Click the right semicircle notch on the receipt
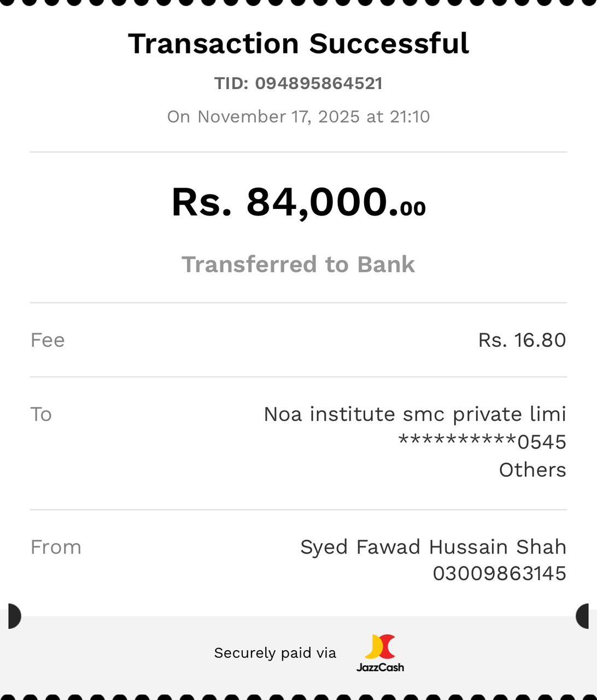The image size is (597, 700). click(583, 616)
